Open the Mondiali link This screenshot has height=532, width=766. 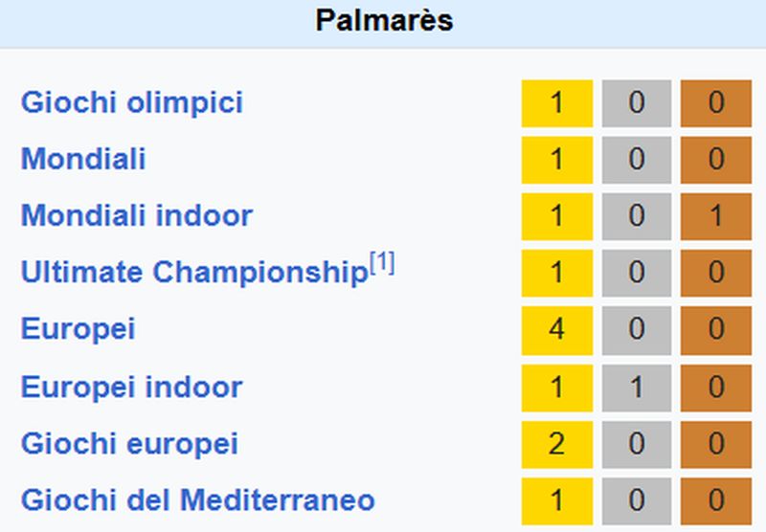point(83,159)
